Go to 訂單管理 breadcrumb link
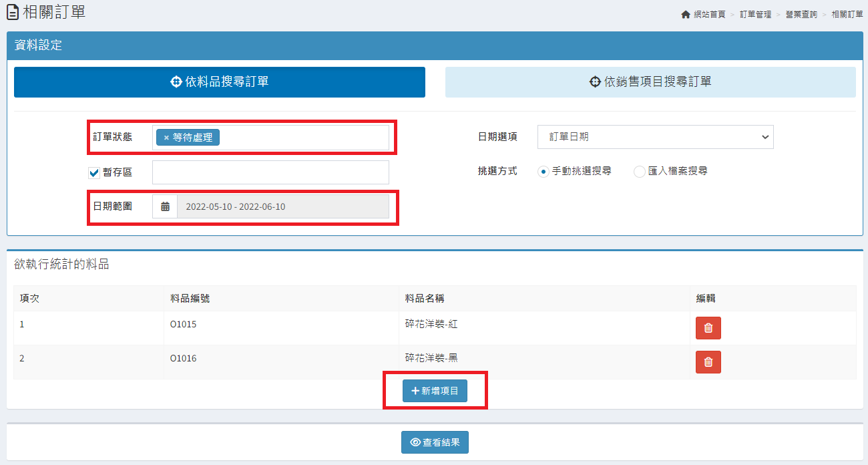Viewport: 868px width, 465px height. click(755, 14)
